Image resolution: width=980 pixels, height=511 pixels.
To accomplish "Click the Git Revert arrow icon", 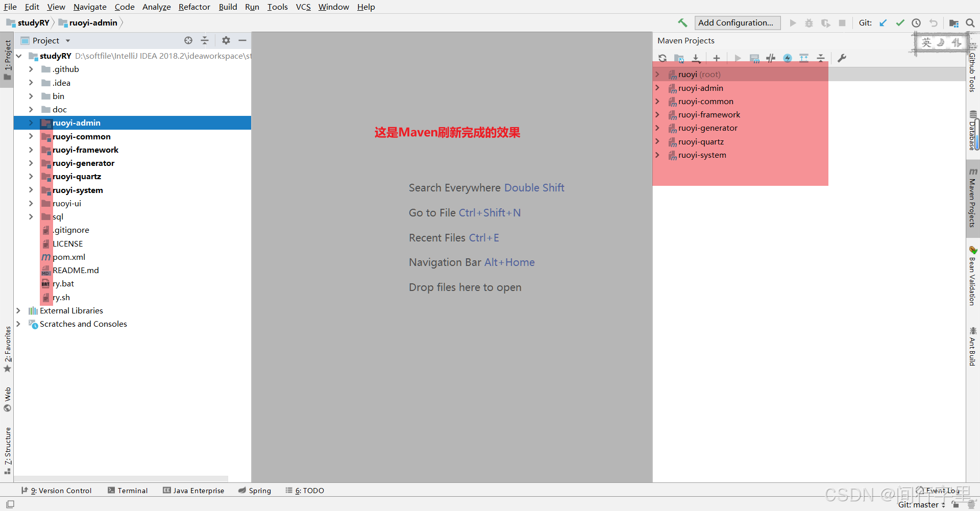I will pyautogui.click(x=933, y=23).
